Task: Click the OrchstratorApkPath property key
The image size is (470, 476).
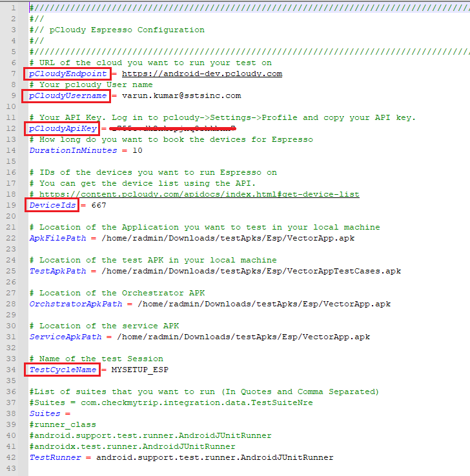Action: (76, 304)
